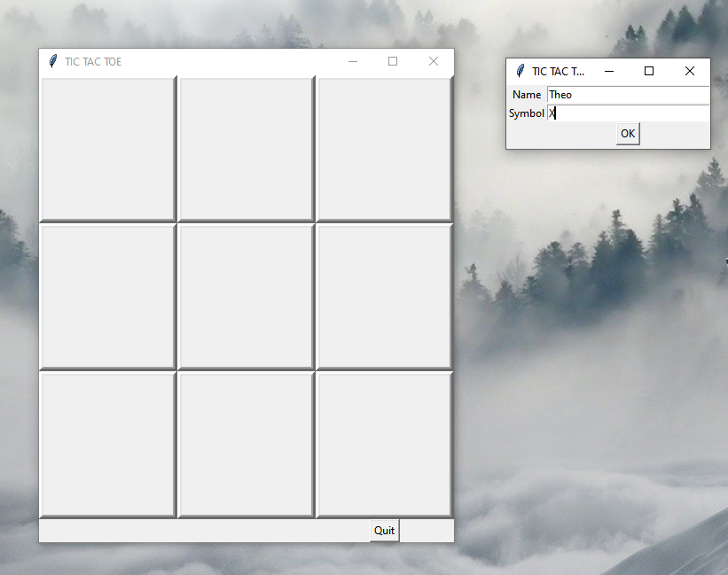Click the feather icon in main game window

(x=53, y=61)
